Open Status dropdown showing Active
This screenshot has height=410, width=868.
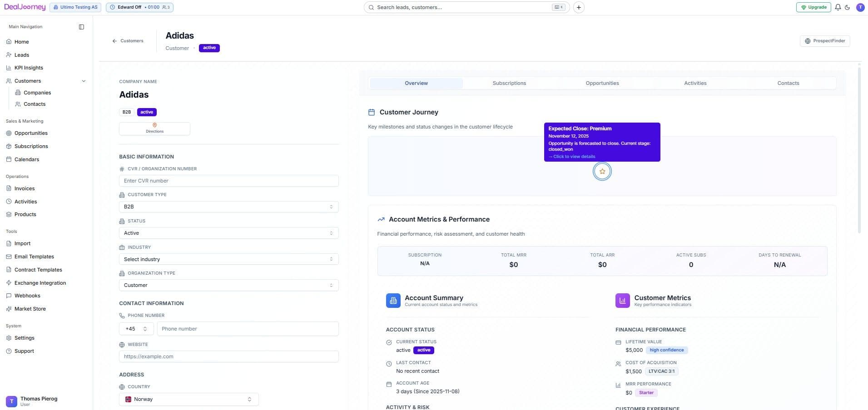click(x=229, y=233)
